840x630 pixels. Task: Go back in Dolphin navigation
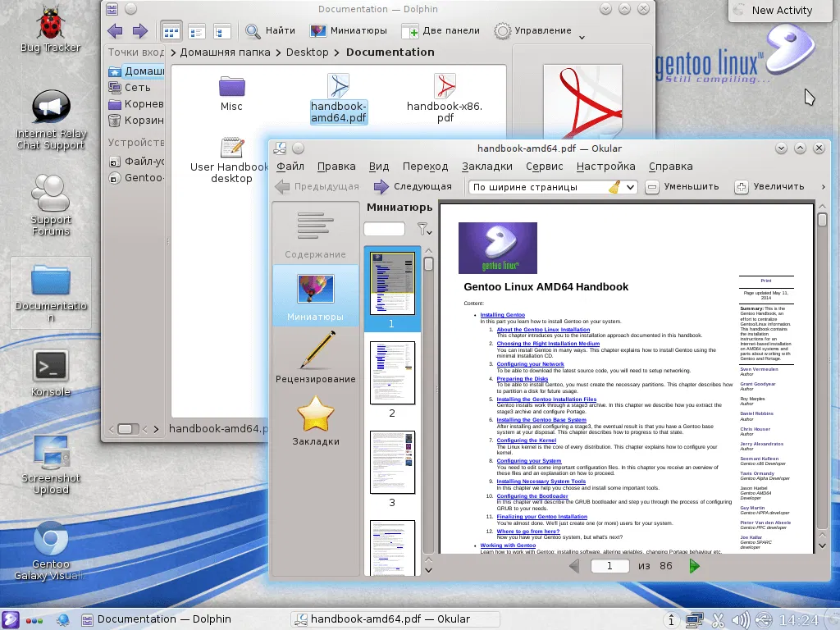115,31
